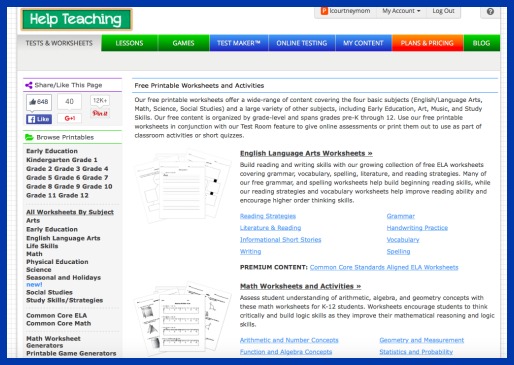
Task: Open Physical Education in the sidebar
Action: click(57, 262)
